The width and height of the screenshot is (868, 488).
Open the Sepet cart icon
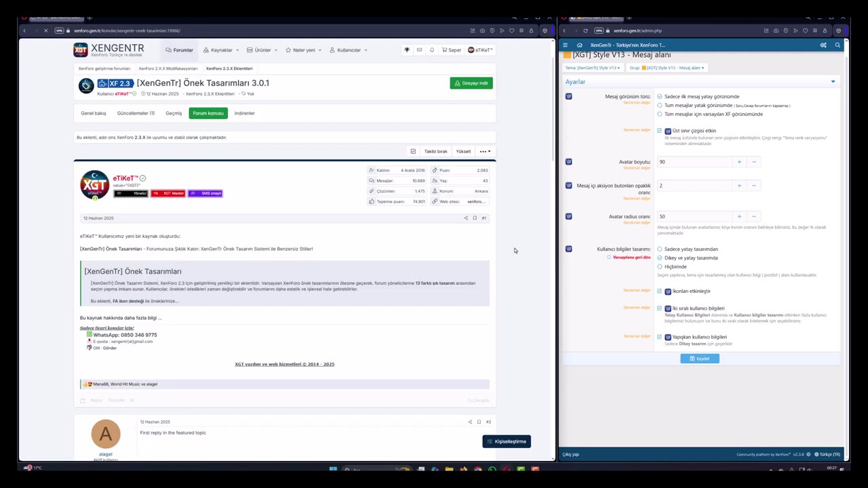tap(452, 49)
